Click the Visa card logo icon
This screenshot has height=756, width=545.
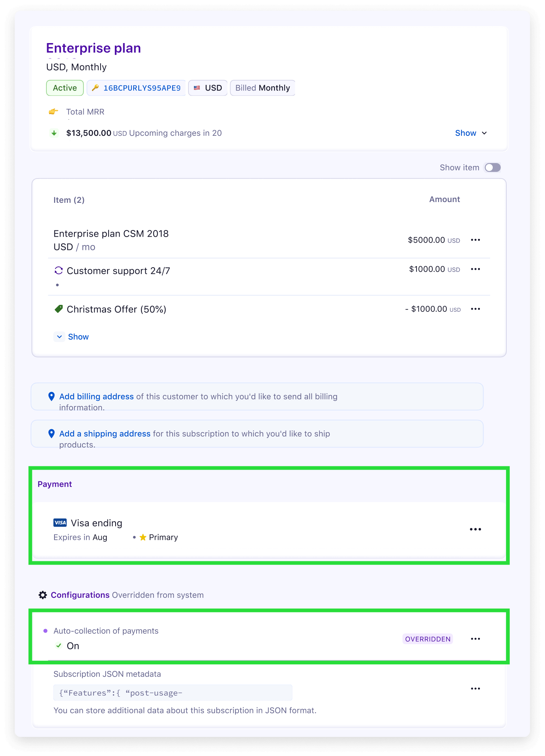tap(60, 523)
